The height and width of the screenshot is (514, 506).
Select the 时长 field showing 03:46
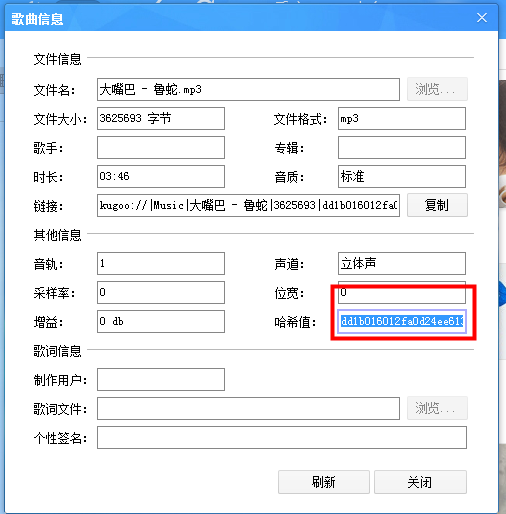161,176
